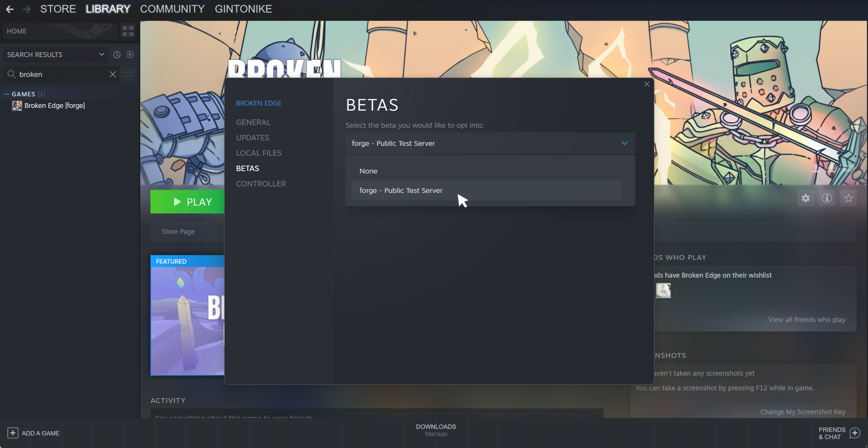Click Broken Edge game thumbnail icon
868x448 pixels.
pyautogui.click(x=17, y=106)
